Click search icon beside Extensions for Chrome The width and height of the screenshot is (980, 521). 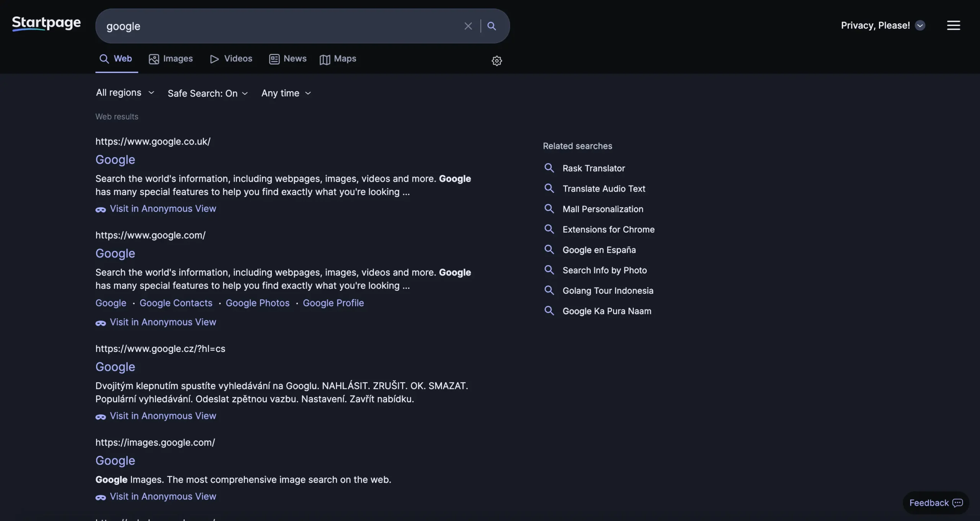click(x=549, y=229)
